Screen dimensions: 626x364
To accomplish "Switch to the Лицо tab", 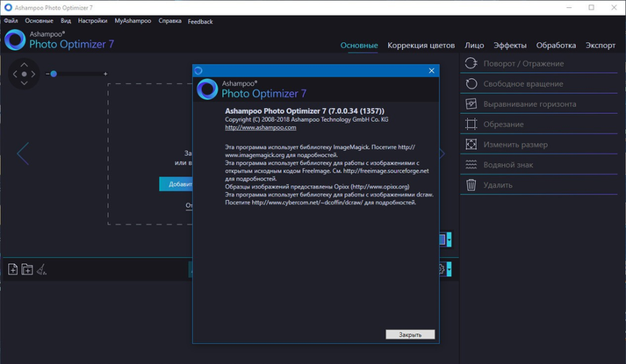I will [474, 46].
